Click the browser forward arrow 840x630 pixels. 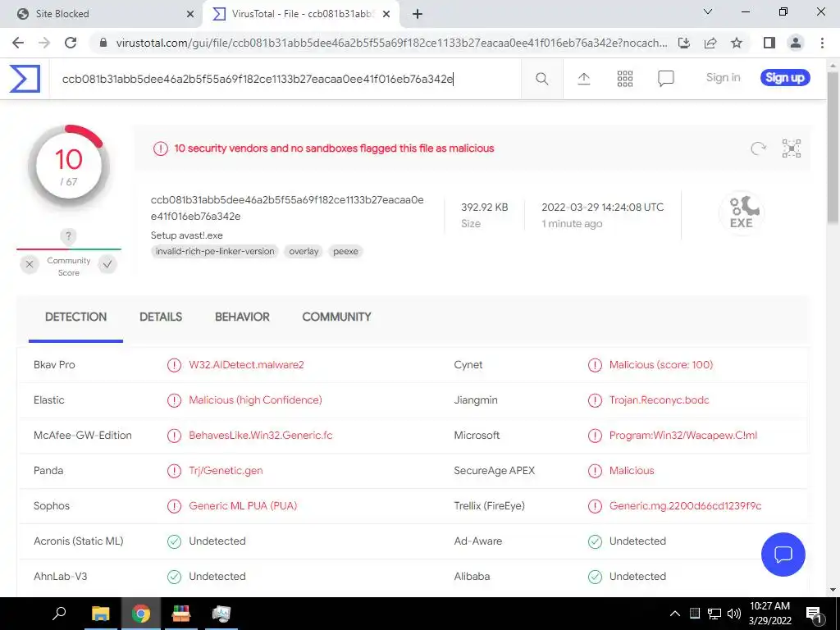tap(44, 43)
